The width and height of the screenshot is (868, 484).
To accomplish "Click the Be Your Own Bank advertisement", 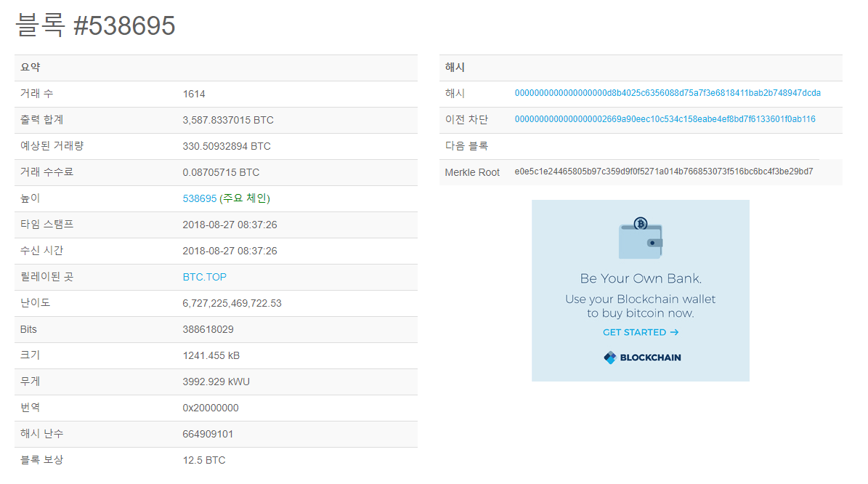I will click(x=640, y=278).
